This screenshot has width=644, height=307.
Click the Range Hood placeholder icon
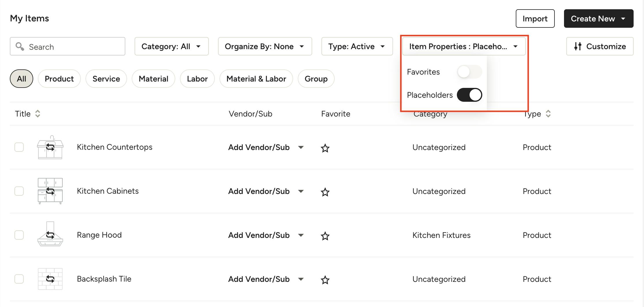50,235
